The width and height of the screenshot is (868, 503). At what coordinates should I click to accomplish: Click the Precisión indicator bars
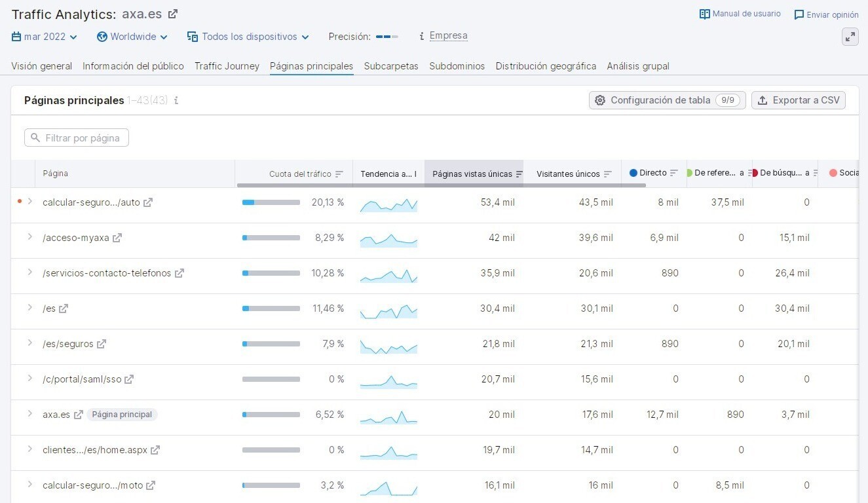click(387, 37)
